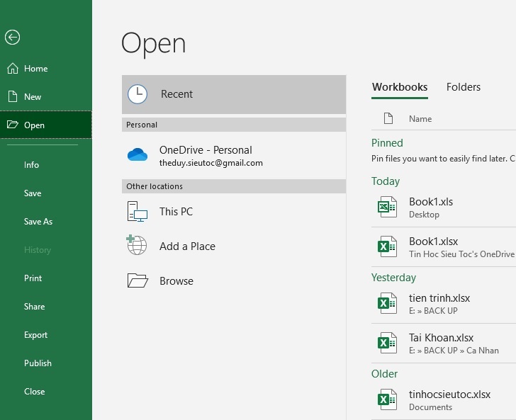Open Tai Khoan.xlsx file name

441,338
